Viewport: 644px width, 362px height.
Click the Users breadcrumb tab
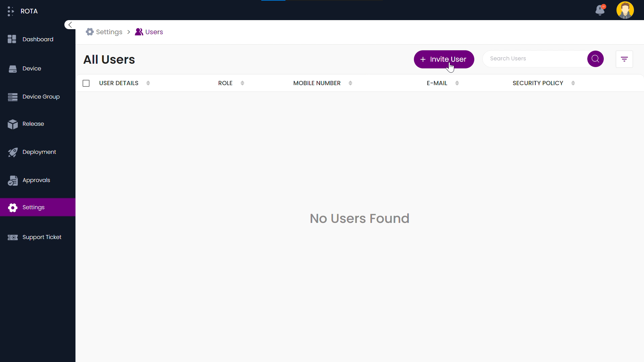coord(154,32)
